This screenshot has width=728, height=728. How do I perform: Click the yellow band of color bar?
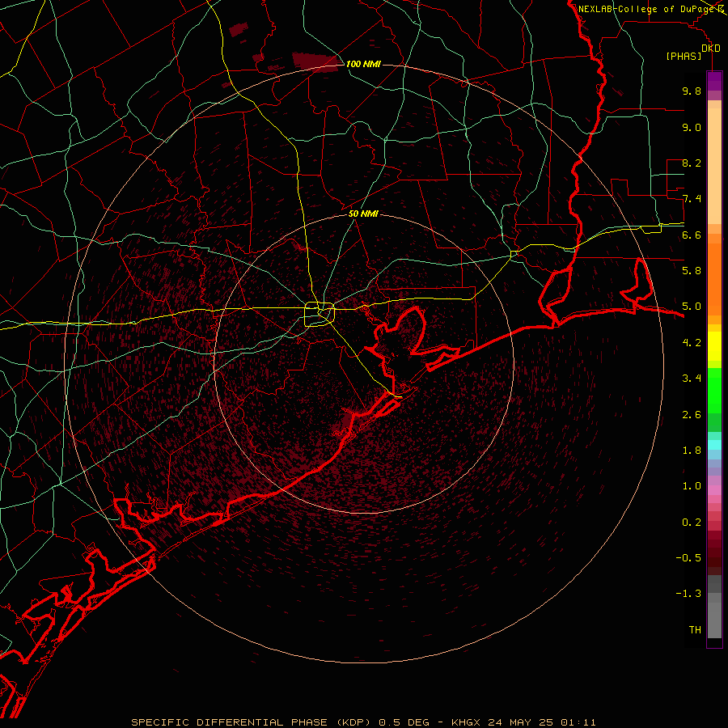point(714,346)
